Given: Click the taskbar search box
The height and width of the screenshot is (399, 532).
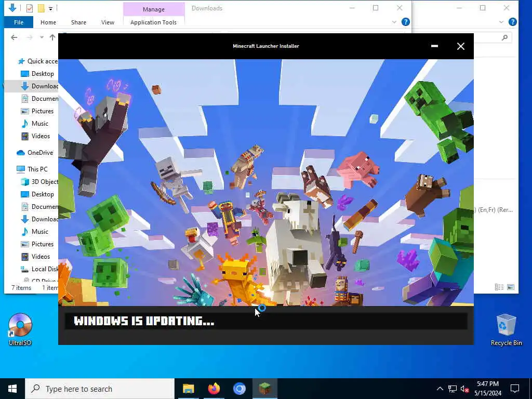Looking at the screenshot, I should (x=100, y=389).
